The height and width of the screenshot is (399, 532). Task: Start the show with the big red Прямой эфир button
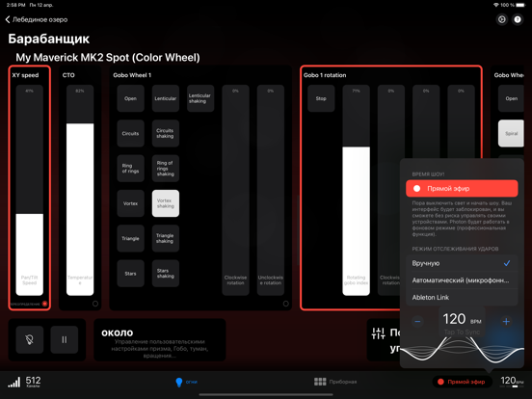click(x=462, y=188)
